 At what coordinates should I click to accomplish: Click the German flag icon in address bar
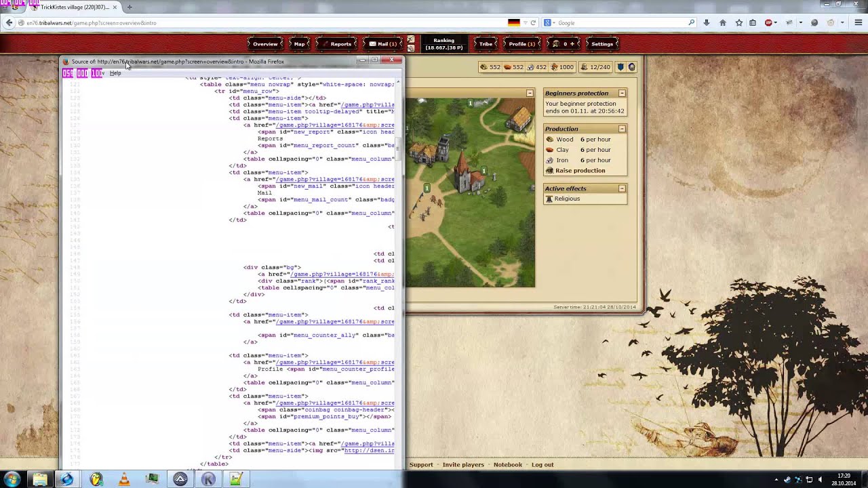(x=514, y=22)
